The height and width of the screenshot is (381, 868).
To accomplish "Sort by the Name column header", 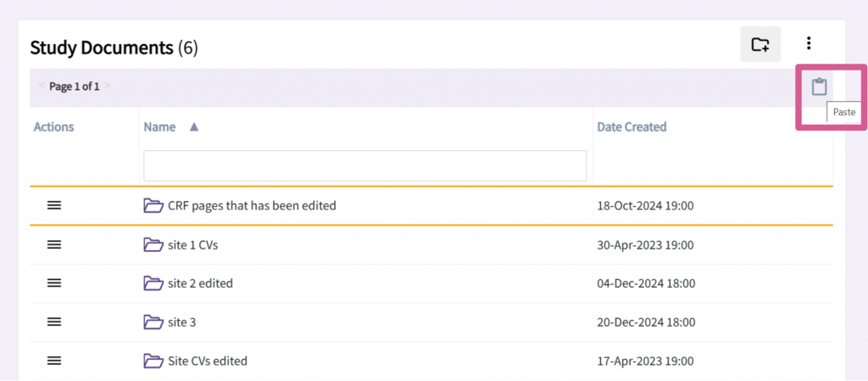I will tap(159, 126).
